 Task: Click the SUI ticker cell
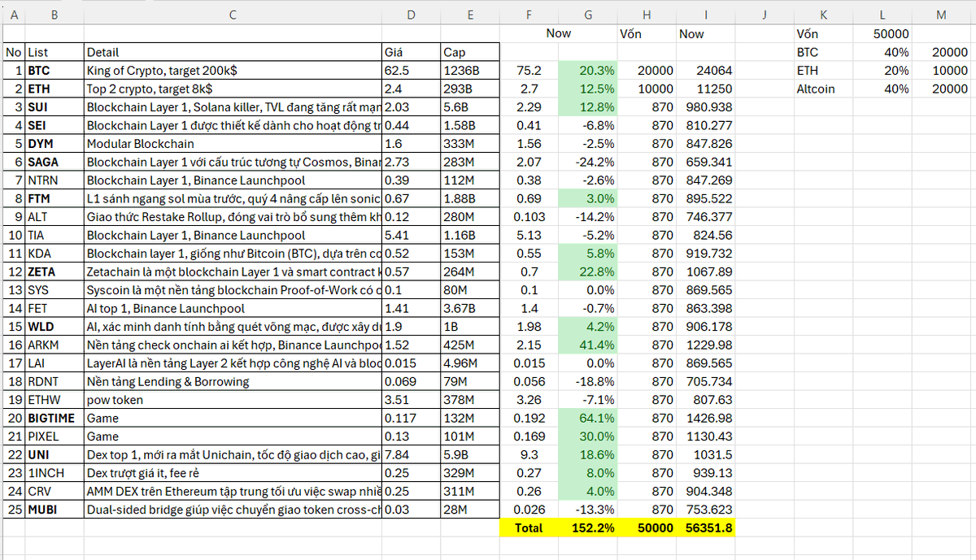[x=54, y=106]
